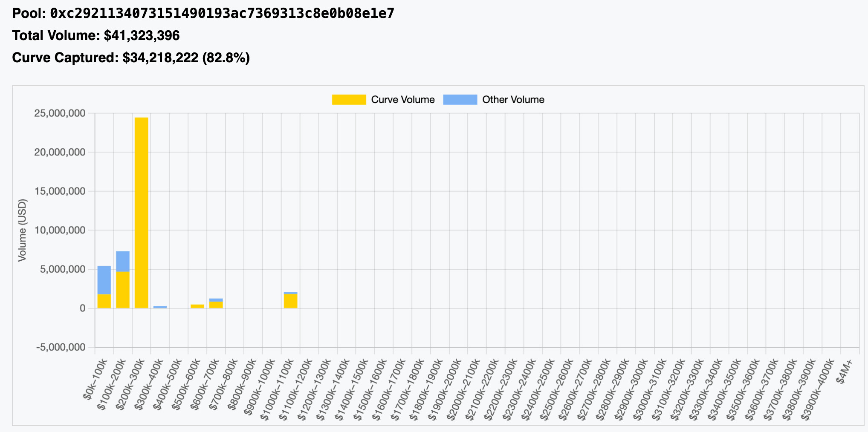This screenshot has width=868, height=432.
Task: Click the Curve Captured 82.8% heading
Action: (131, 58)
